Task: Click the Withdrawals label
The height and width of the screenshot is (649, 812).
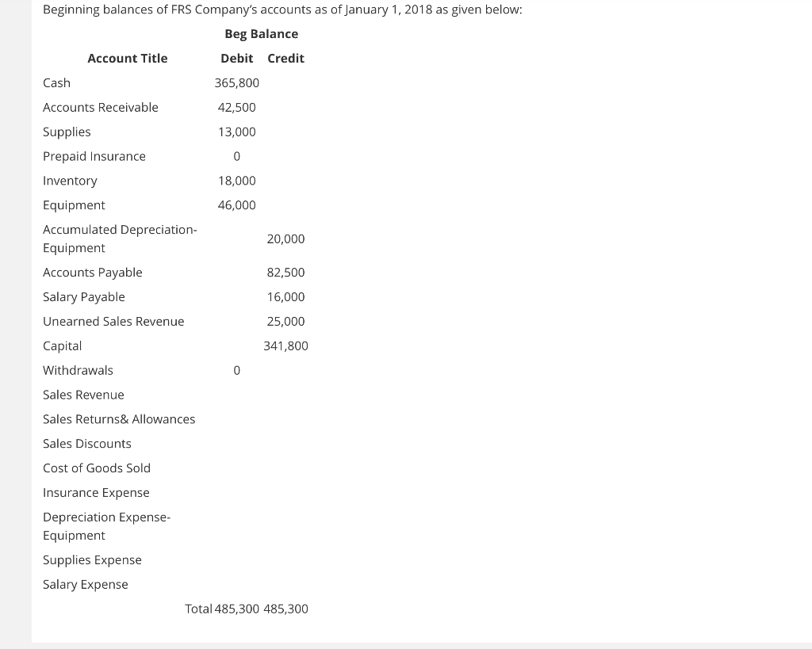Action: coord(78,370)
